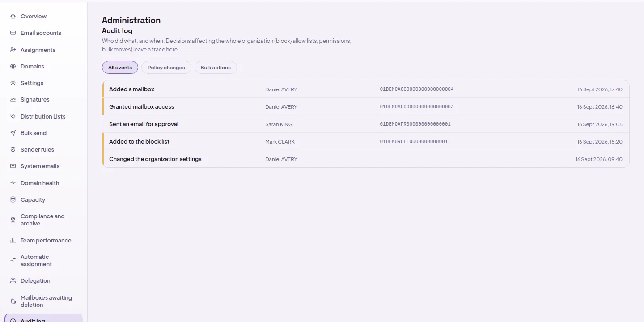Open the Signatures icon in the sidebar

pos(13,100)
